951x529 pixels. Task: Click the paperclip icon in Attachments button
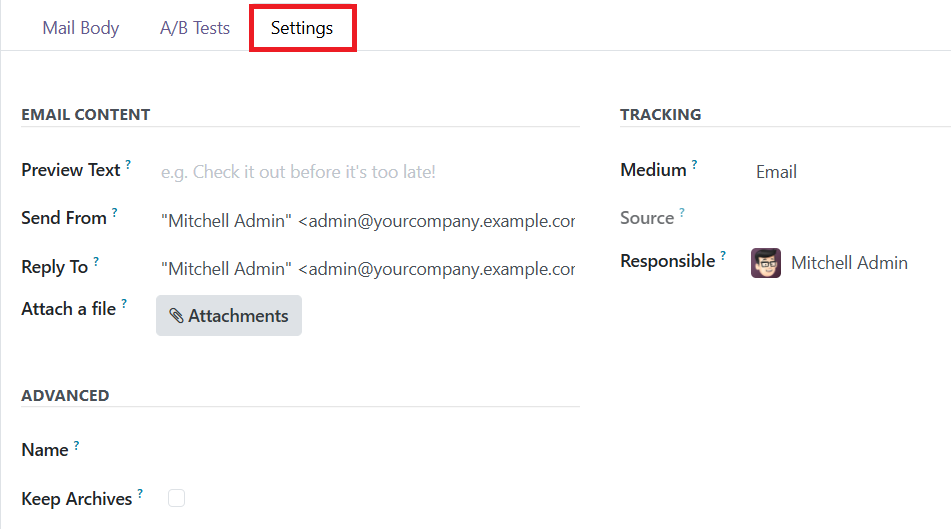pos(176,315)
